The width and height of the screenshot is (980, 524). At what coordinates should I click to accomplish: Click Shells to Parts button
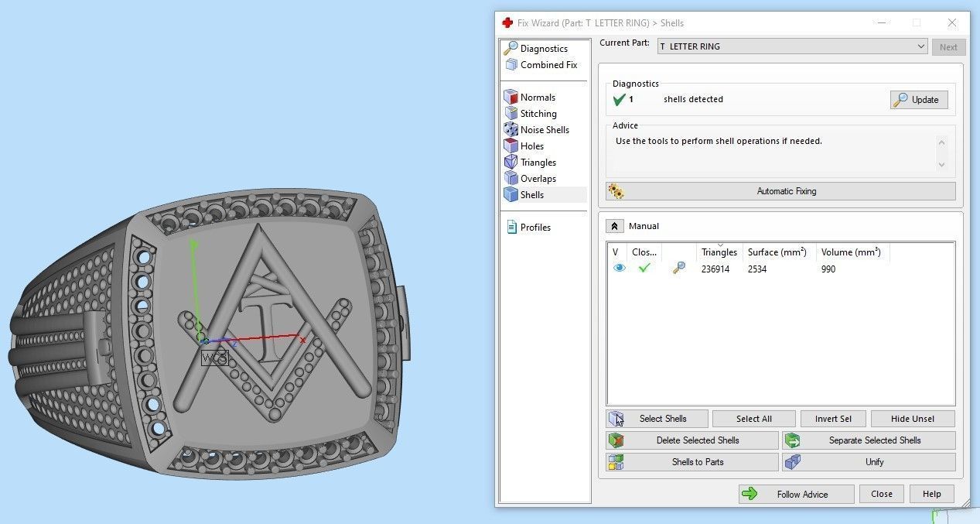(692, 462)
